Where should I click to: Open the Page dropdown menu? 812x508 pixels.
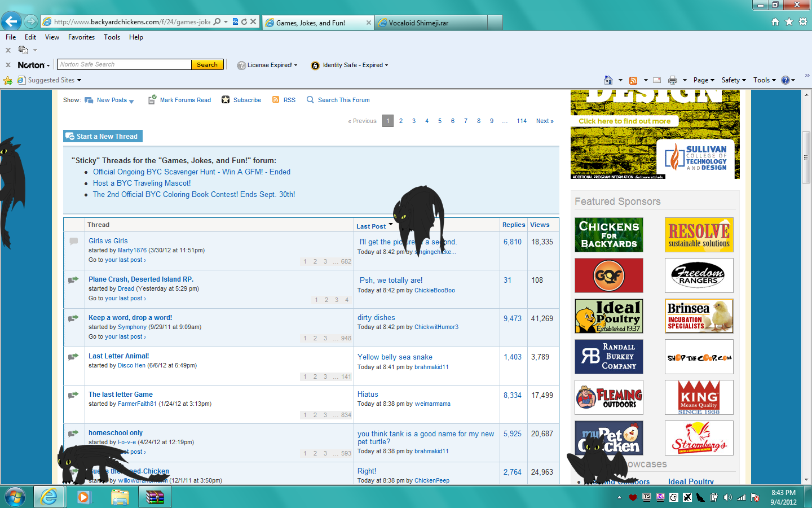click(x=703, y=80)
